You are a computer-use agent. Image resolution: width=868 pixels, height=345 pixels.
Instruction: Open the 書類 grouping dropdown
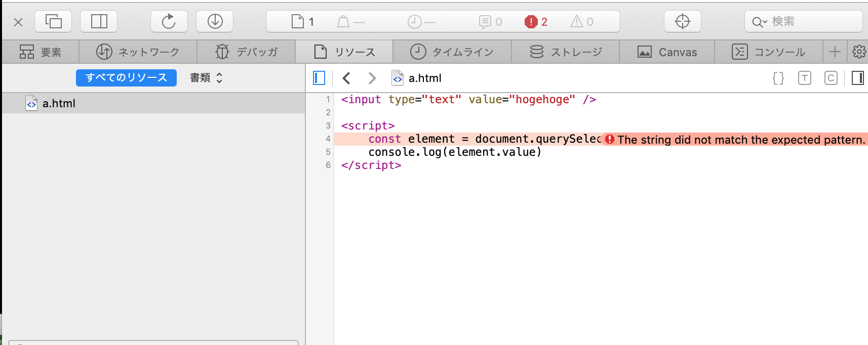coord(206,77)
